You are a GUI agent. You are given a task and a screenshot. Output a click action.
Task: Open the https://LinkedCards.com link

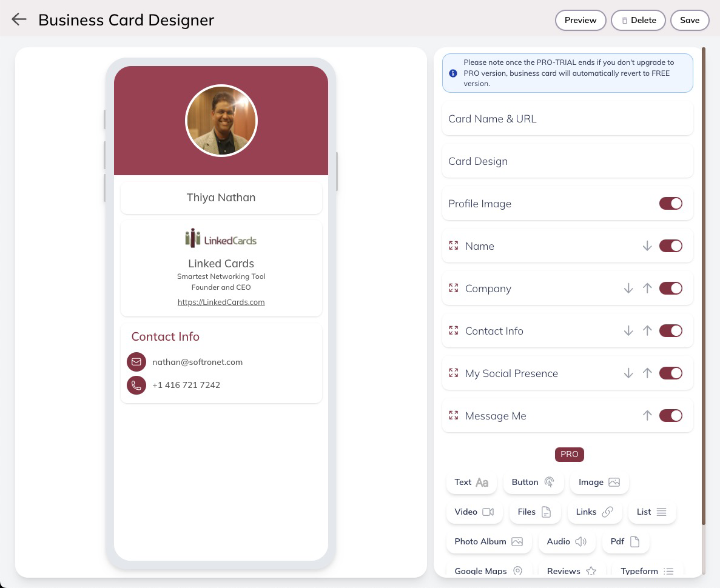pyautogui.click(x=221, y=302)
